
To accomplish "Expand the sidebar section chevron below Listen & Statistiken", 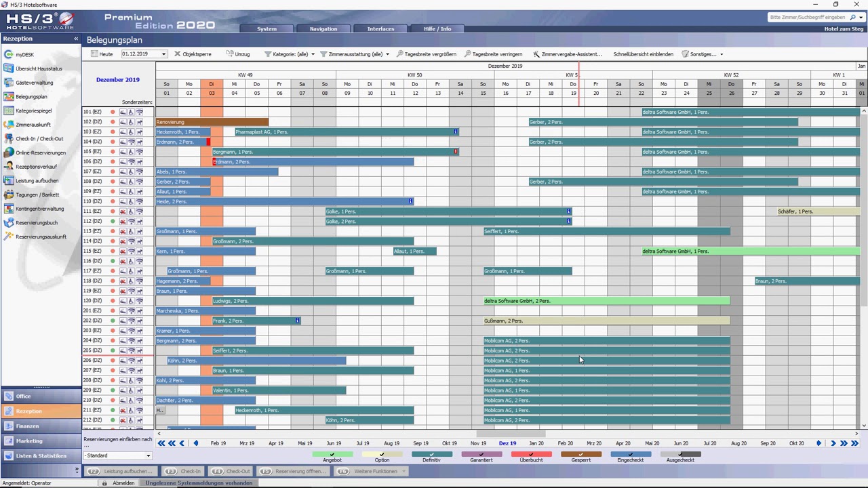I will (76, 470).
